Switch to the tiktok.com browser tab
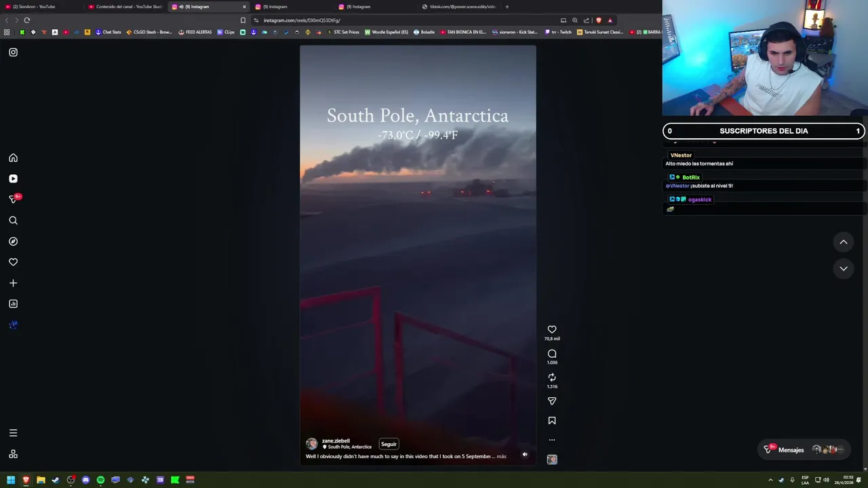Screen dimensions: 868x488 (x=458, y=7)
